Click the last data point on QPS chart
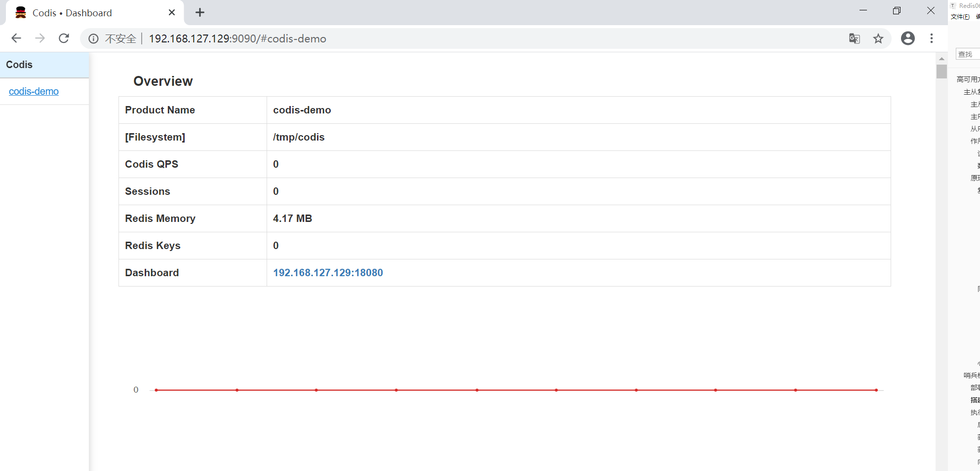The height and width of the screenshot is (471, 980). point(876,390)
